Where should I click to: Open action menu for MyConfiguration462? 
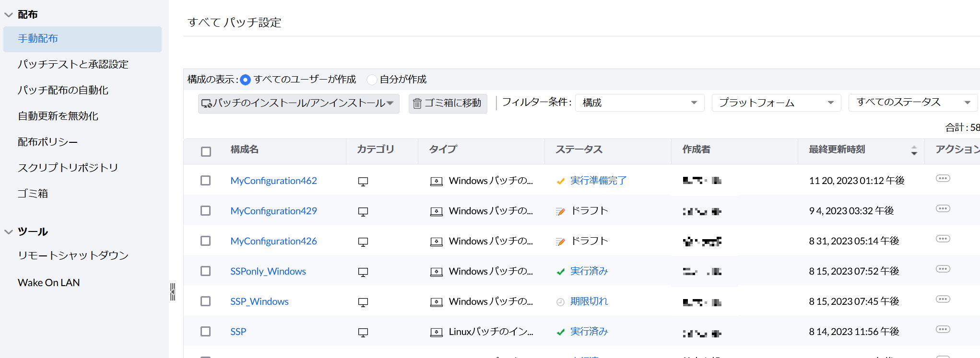pos(943,179)
